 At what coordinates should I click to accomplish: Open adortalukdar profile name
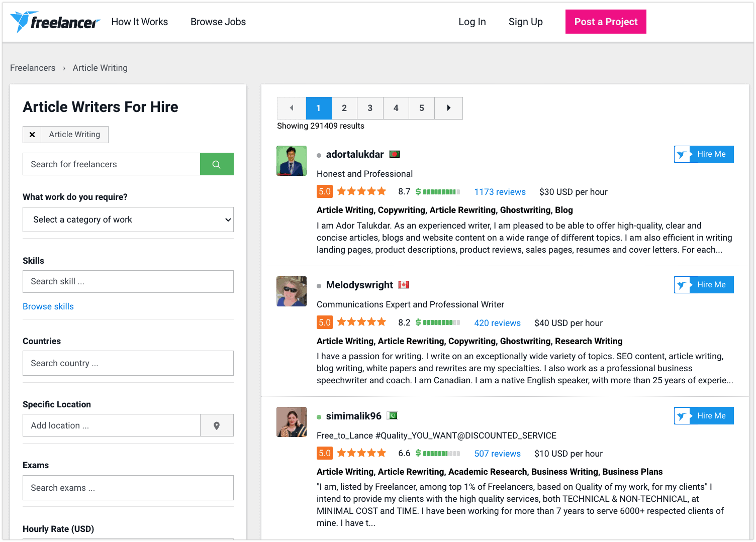(x=355, y=154)
